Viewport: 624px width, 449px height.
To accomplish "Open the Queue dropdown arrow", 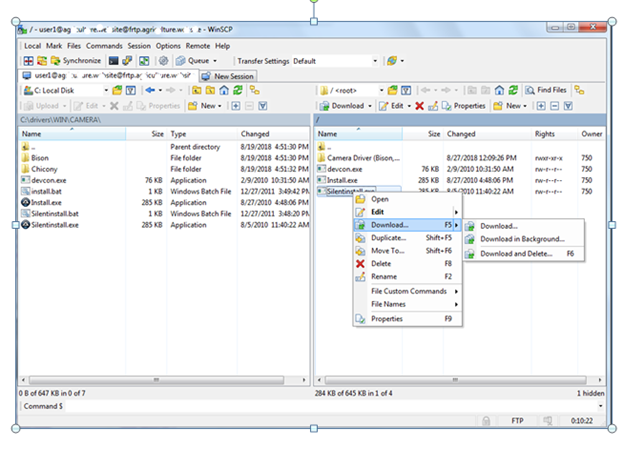I will pos(215,61).
